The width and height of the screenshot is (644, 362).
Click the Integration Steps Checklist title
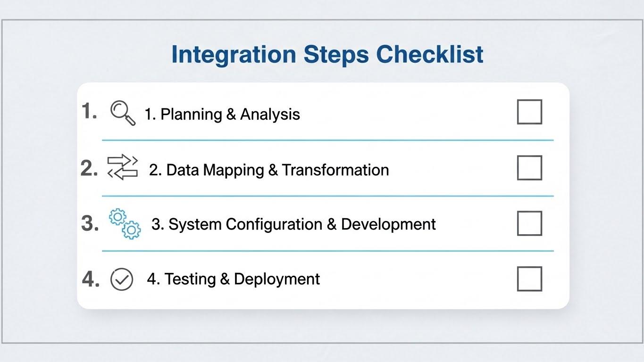click(x=327, y=54)
